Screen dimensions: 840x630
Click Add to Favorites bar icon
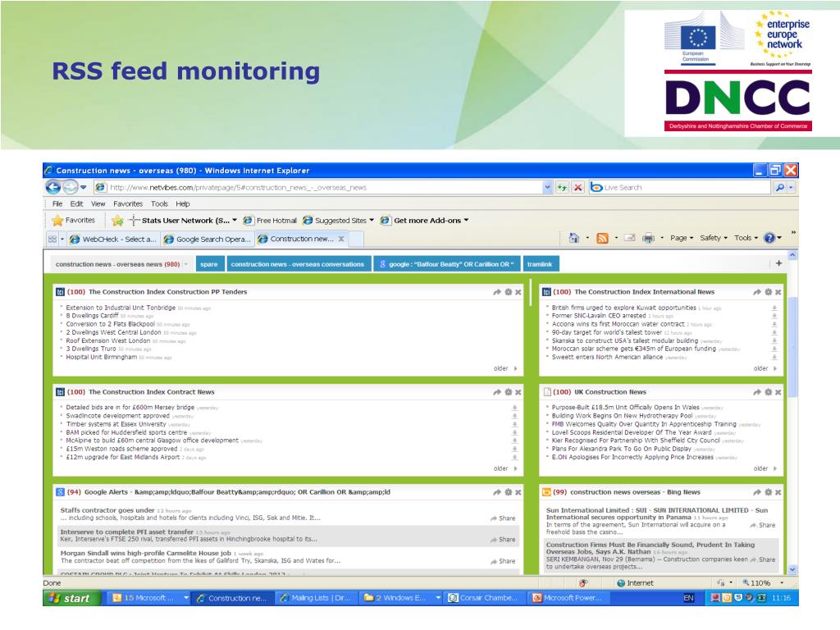(117, 220)
